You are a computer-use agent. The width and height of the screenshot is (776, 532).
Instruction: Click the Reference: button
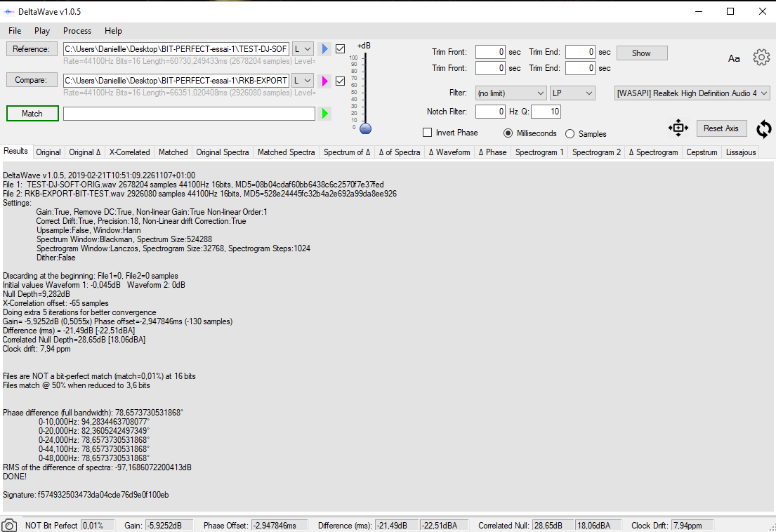(32, 49)
